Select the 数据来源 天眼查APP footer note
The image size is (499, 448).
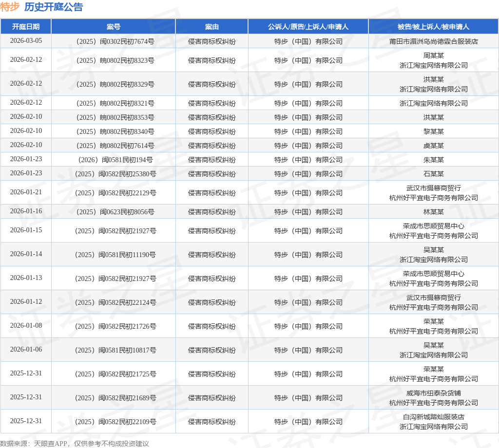click(75, 444)
